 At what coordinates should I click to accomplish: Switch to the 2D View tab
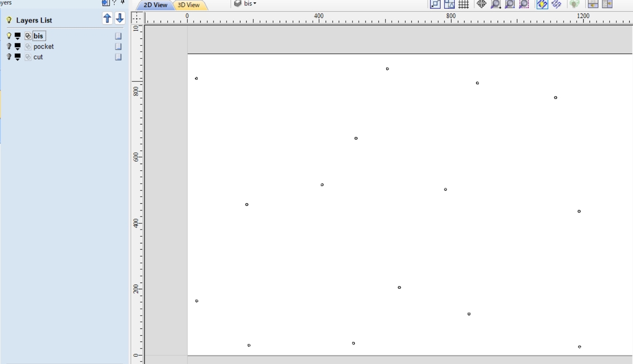coord(155,5)
